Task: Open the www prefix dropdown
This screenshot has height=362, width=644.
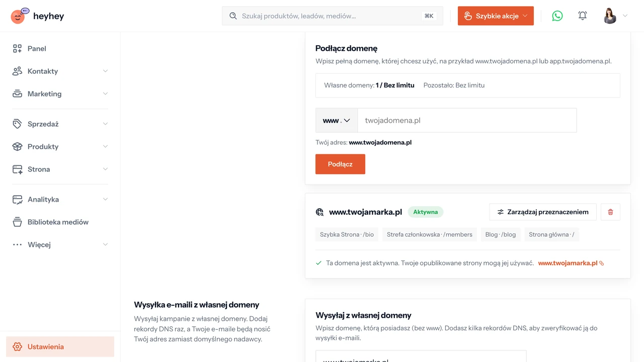Action: coord(337,121)
